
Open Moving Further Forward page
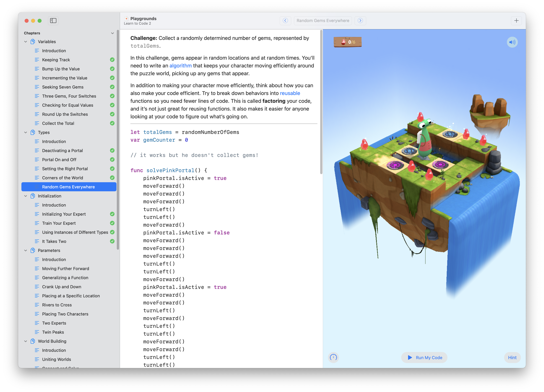pyautogui.click(x=69, y=268)
